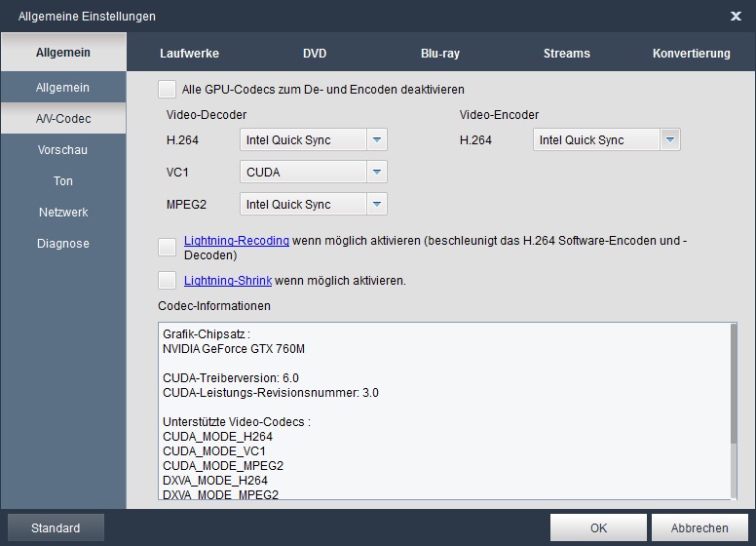Click the 'NVIDIA GeForce GTX 760M' line
The height and width of the screenshot is (546, 756).
click(234, 349)
